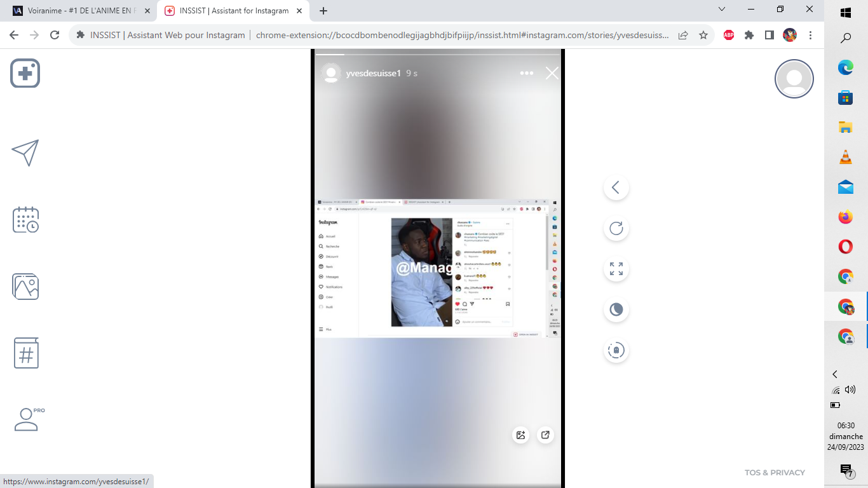The image size is (868, 488).
Task: Launch VLC media player from the taskbar
Action: tap(845, 157)
